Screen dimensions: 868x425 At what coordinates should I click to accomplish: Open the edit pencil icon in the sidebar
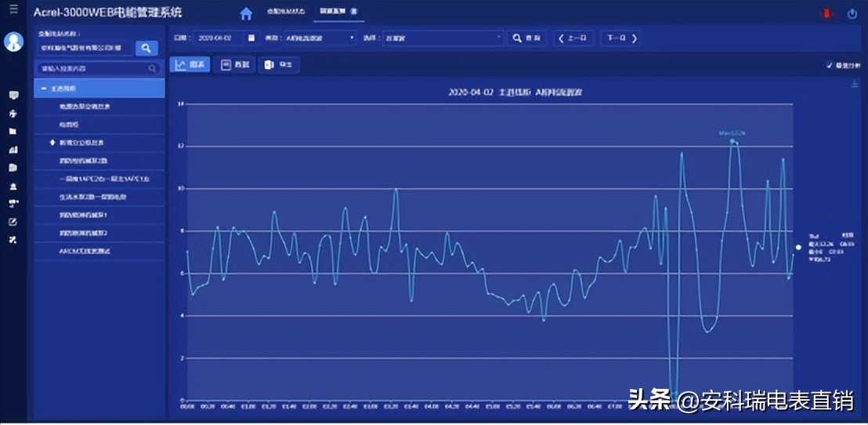point(14,222)
